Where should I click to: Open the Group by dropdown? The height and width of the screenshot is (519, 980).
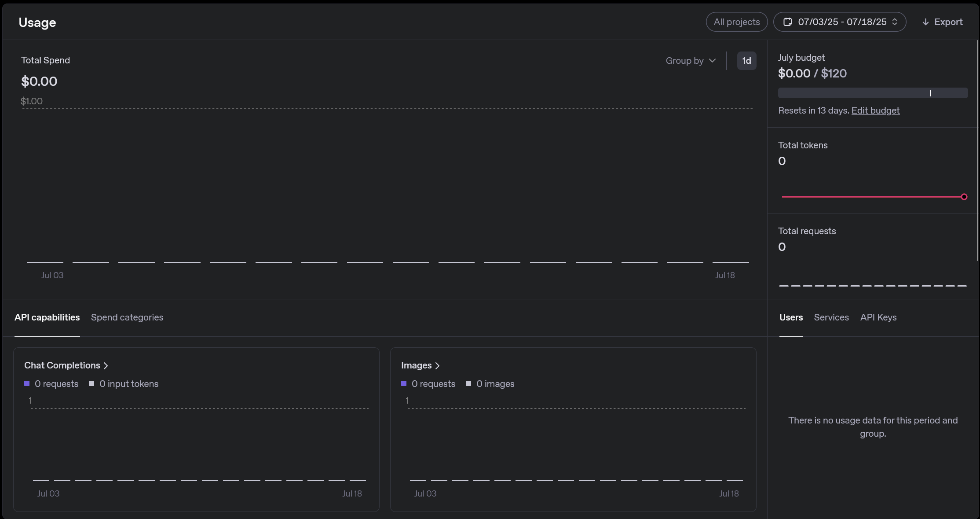click(691, 61)
